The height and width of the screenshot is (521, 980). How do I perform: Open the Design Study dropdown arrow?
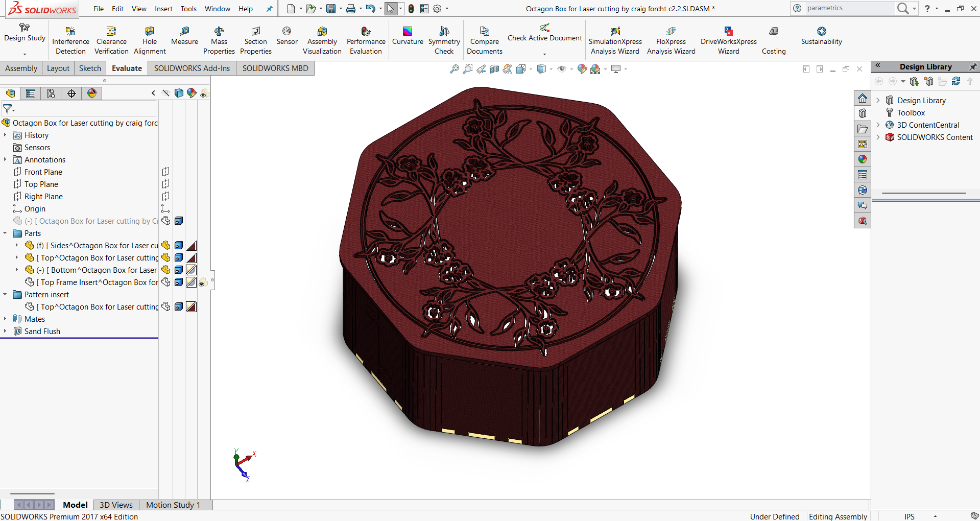(x=25, y=54)
